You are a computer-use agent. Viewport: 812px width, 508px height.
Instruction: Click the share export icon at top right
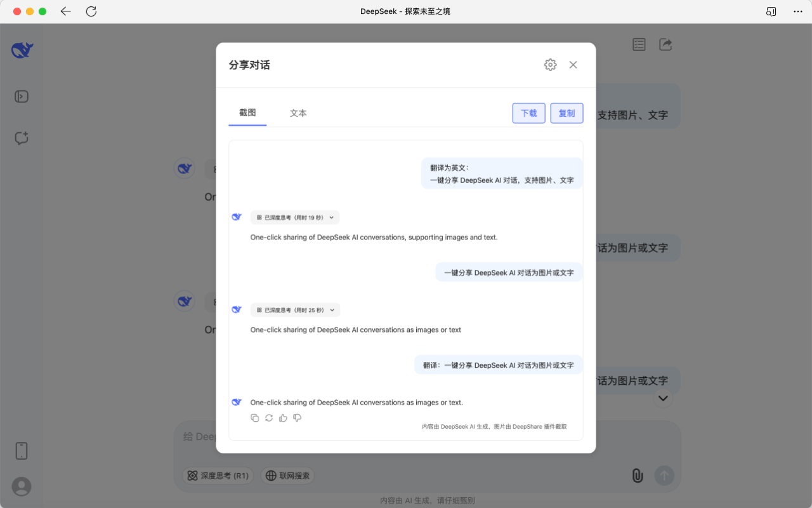tap(665, 44)
